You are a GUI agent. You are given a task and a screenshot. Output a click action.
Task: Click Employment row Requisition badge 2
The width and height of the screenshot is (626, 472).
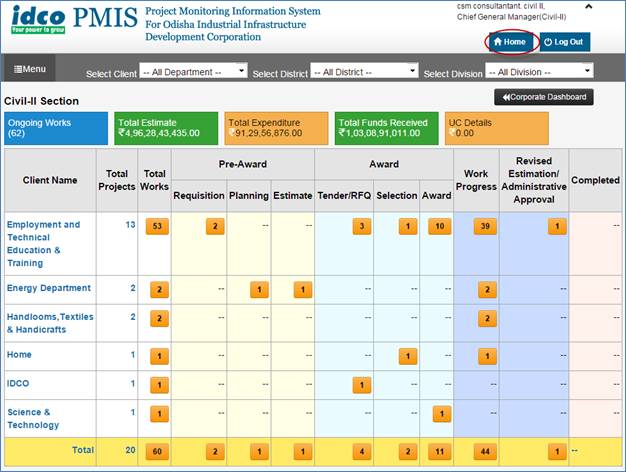(x=215, y=226)
